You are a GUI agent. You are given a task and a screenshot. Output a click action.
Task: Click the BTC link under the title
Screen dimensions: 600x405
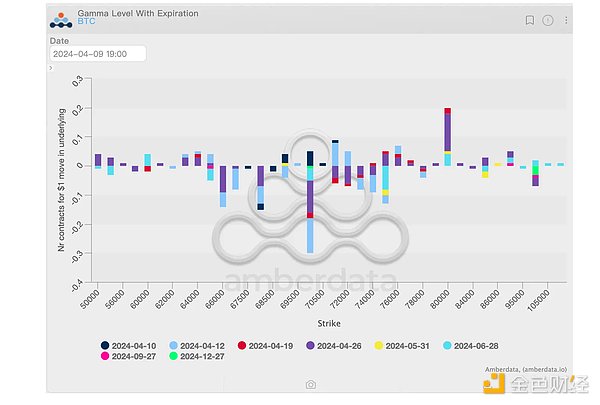pyautogui.click(x=85, y=22)
